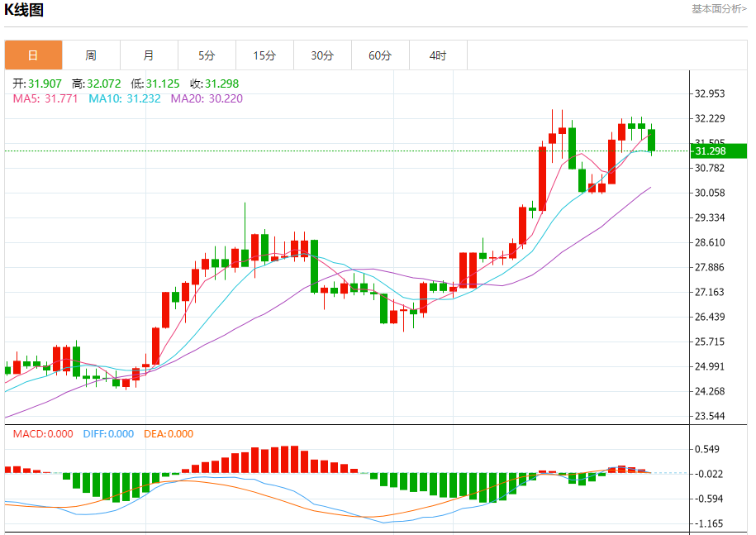756x535 pixels.
Task: Open the 基本面分析 link
Action: (x=719, y=8)
